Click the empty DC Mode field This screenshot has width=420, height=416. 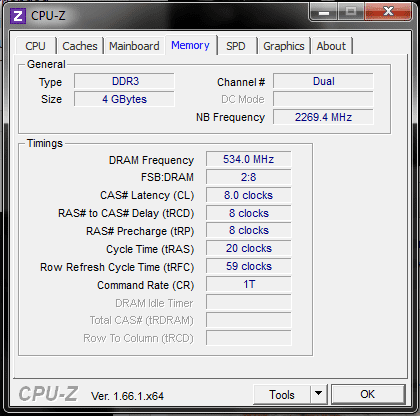point(323,99)
